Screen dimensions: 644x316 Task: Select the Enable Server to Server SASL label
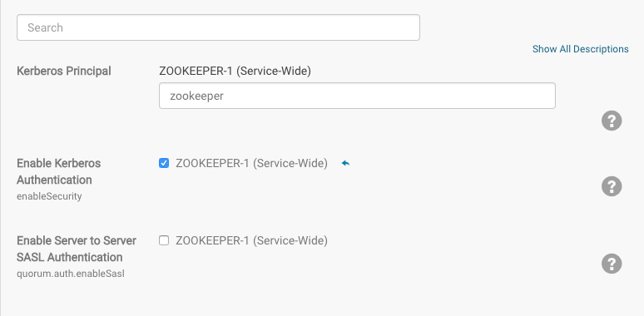77,249
